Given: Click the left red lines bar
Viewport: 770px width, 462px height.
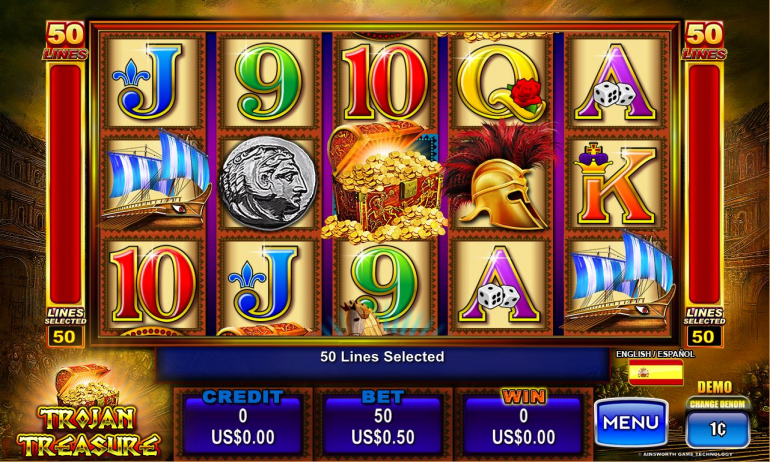Looking at the screenshot, I should [x=65, y=184].
